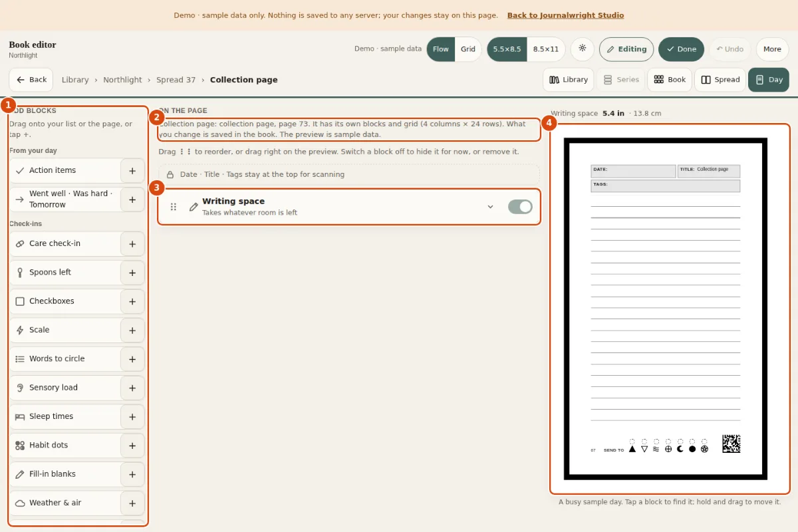Go to Northlight in the breadcrumb
This screenshot has height=532, width=798.
[122, 80]
